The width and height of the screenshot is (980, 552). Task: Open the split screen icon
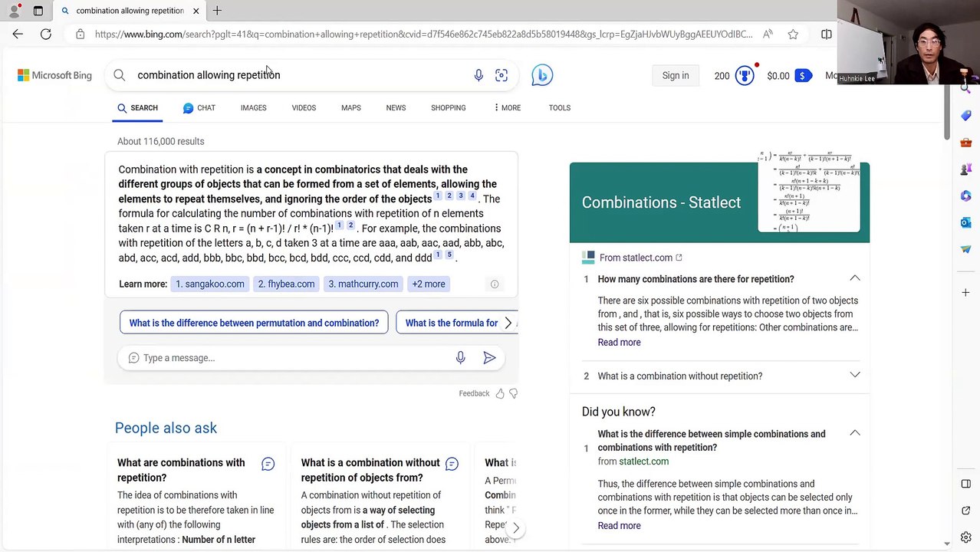coord(826,34)
